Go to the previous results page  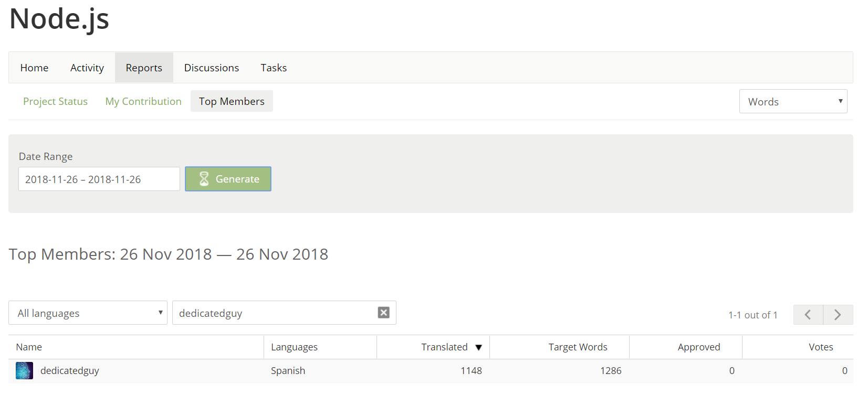click(x=808, y=315)
